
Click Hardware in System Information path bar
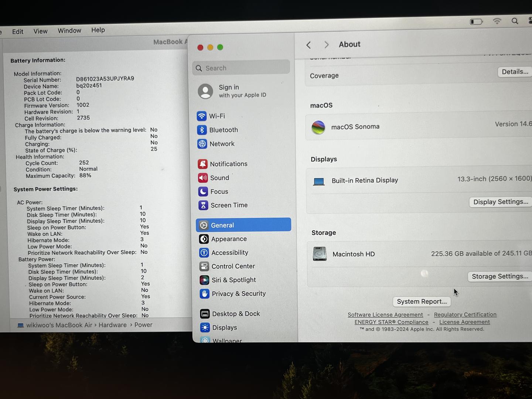tap(113, 325)
